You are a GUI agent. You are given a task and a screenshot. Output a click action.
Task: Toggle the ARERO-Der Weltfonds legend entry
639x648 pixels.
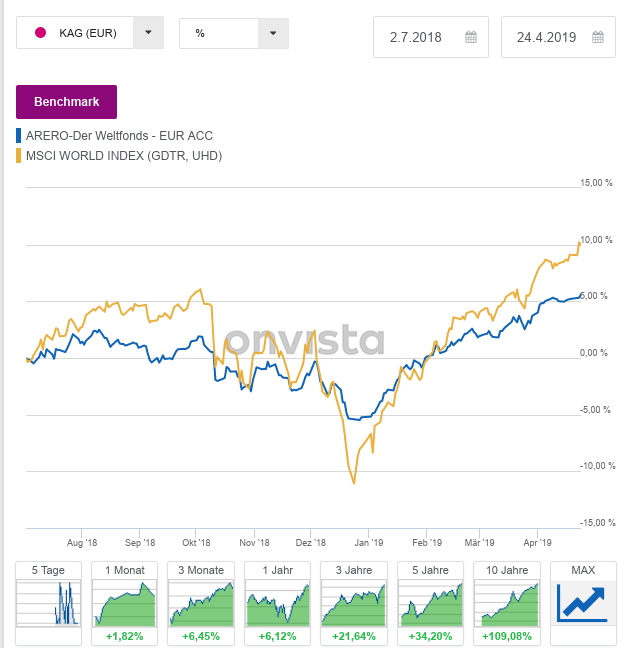[119, 136]
